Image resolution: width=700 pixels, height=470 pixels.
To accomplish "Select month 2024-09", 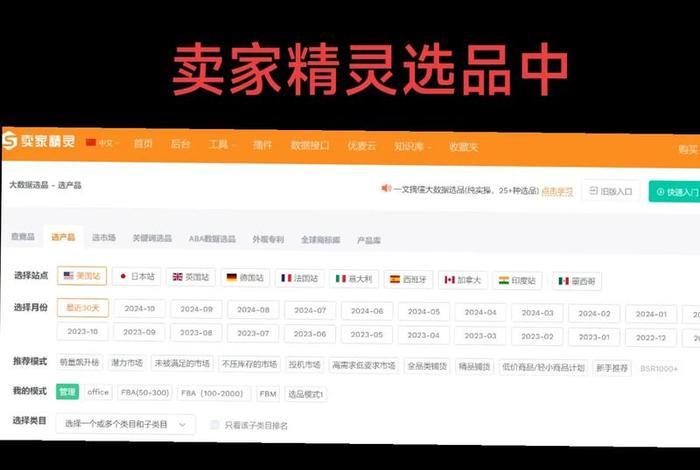I will (x=196, y=309).
